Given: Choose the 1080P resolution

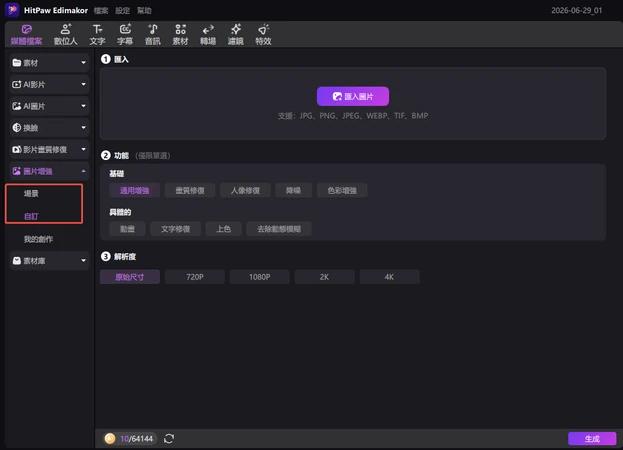Looking at the screenshot, I should (x=259, y=277).
